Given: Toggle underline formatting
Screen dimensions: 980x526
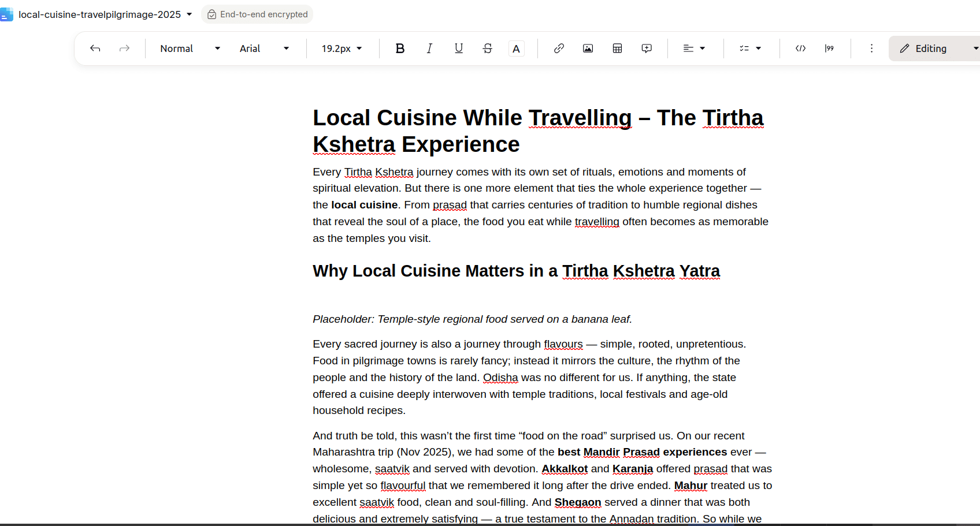Looking at the screenshot, I should (459, 49).
